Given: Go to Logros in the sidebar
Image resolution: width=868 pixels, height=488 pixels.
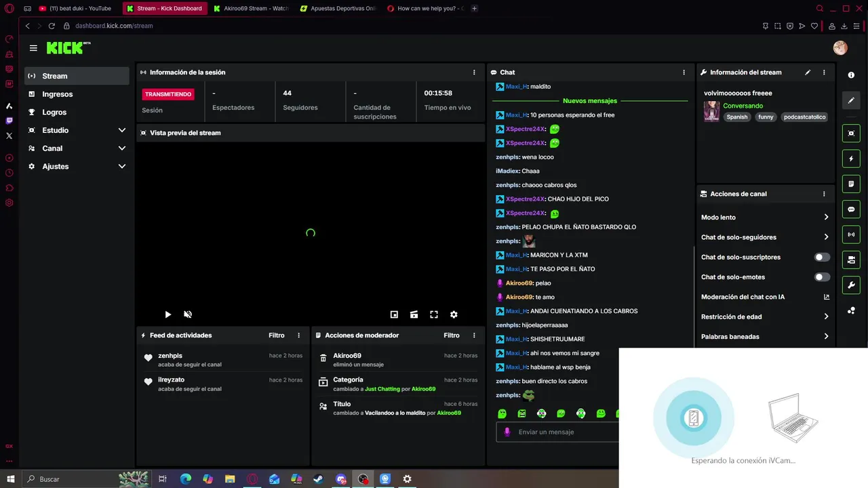Looking at the screenshot, I should pyautogui.click(x=77, y=113).
